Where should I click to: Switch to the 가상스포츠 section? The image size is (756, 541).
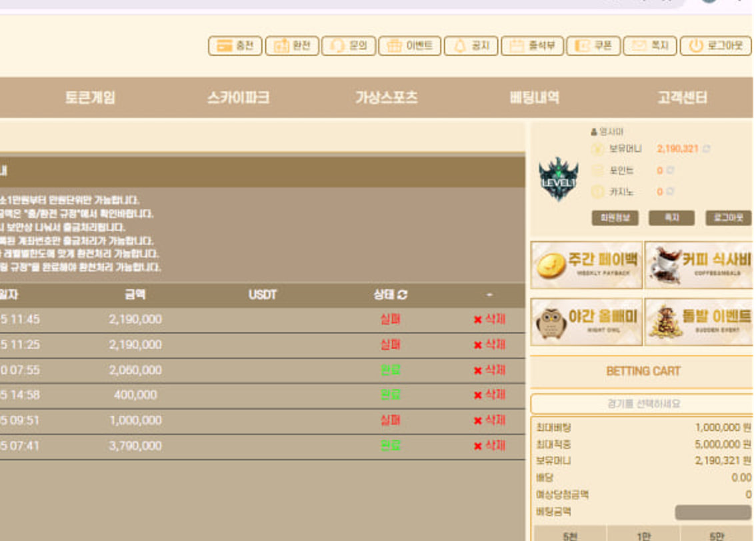coord(385,97)
